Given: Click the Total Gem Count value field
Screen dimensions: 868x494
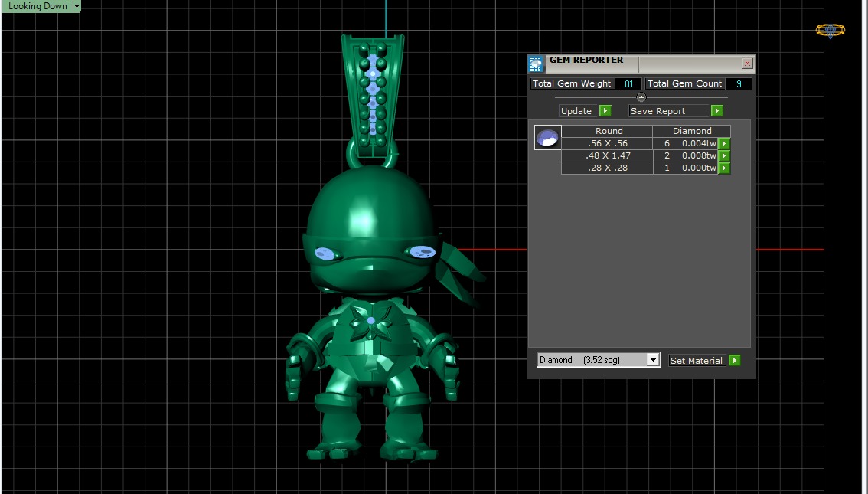Looking at the screenshot, I should point(739,83).
